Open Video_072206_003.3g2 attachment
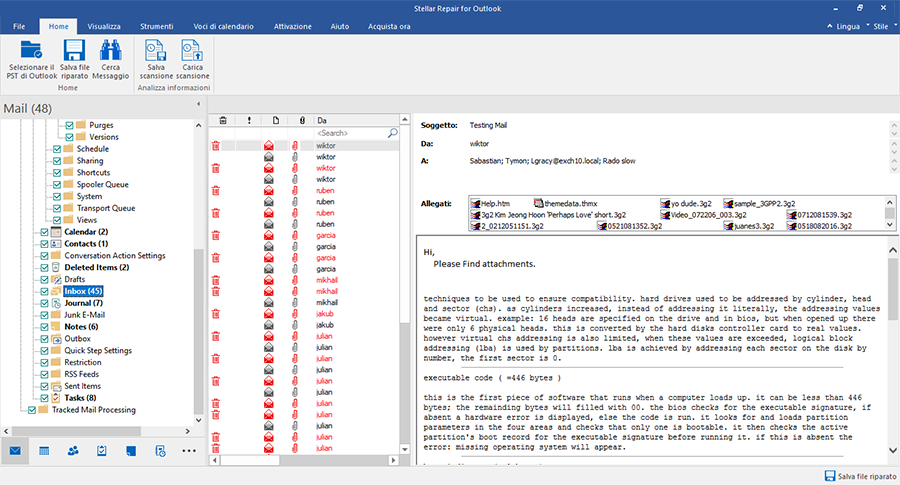Viewport: 900px width, 485px height. tap(703, 215)
